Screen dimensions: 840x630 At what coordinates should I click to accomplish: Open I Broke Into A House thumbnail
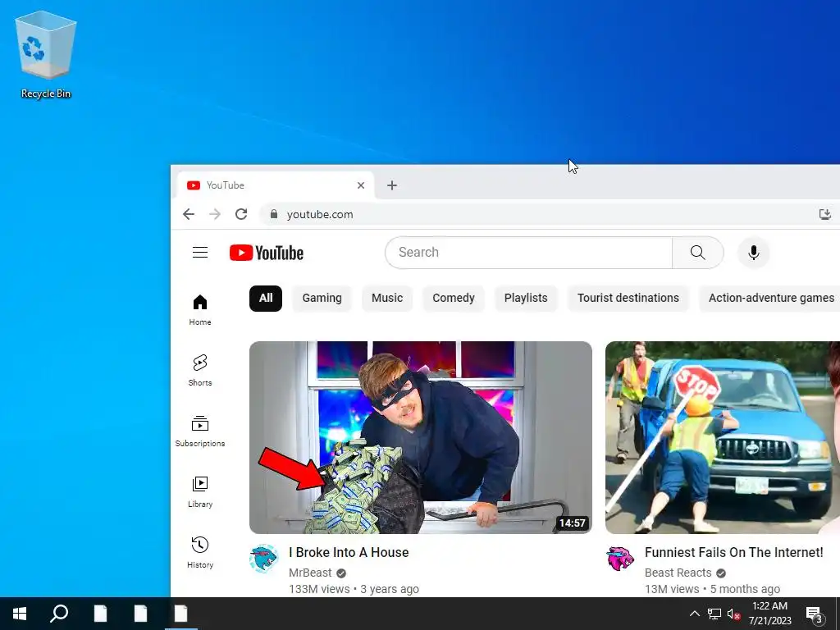coord(421,437)
